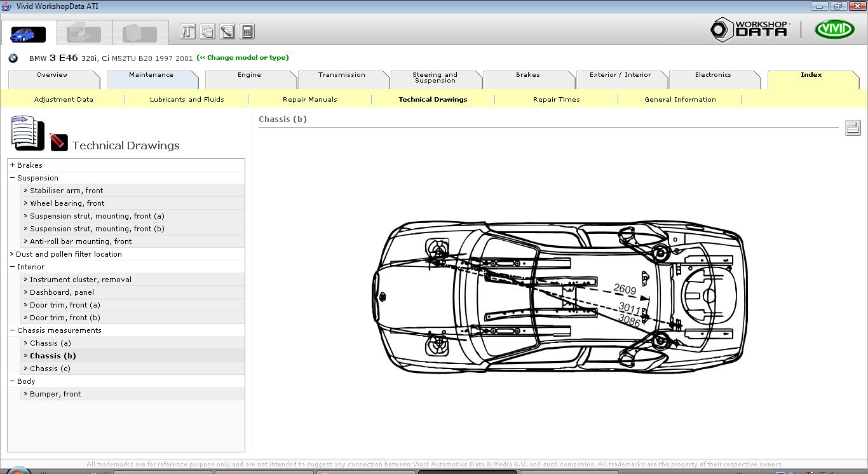Open the notepad with pencil toolbar icon
Viewport: 868px width, 474px height.
pyautogui.click(x=227, y=32)
